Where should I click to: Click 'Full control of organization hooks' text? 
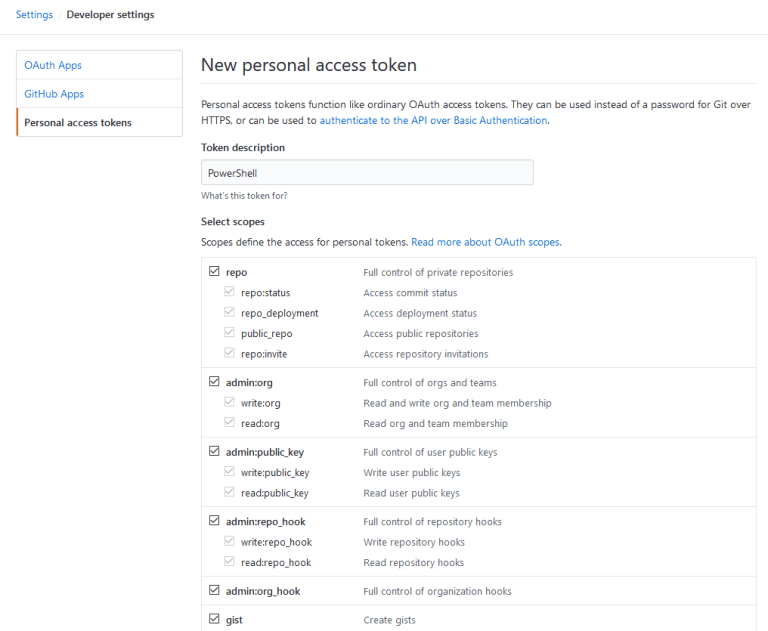tap(437, 591)
